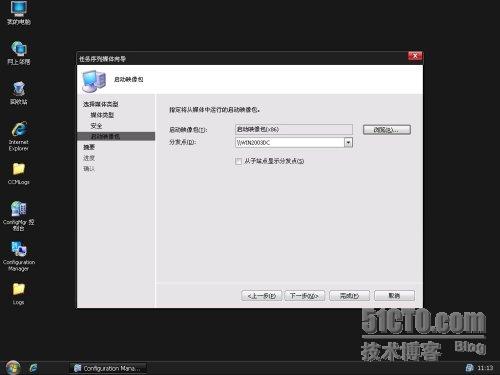The image size is (500, 375).
Task: Click the Browse button for boot image
Action: click(387, 130)
